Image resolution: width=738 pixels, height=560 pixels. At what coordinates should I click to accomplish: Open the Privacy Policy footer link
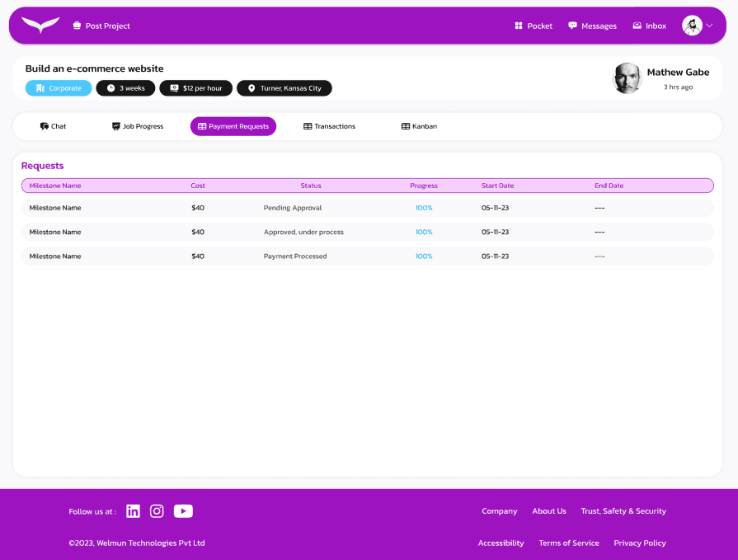640,543
